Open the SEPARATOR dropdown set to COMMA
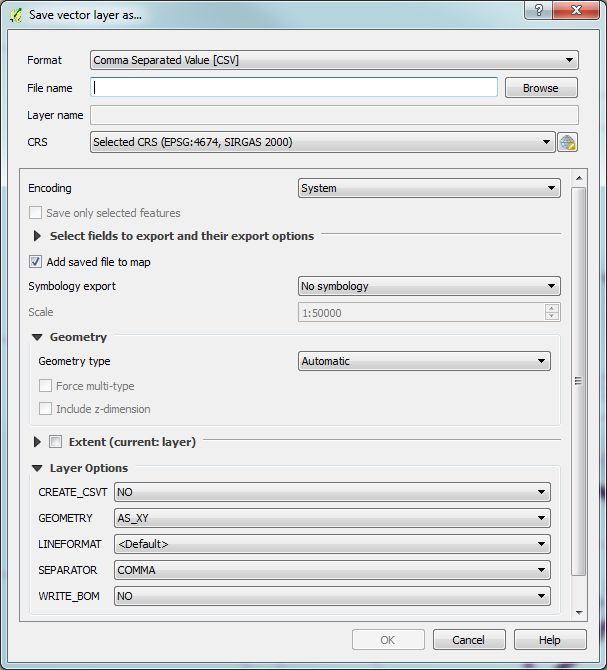 point(332,570)
